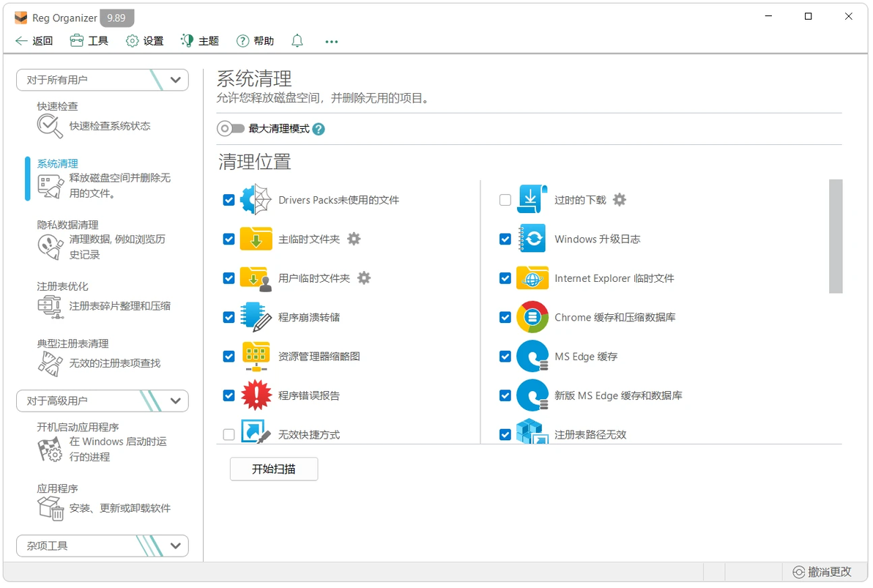873x588 pixels.
Task: Click the 9.89 version badge
Action: (116, 18)
